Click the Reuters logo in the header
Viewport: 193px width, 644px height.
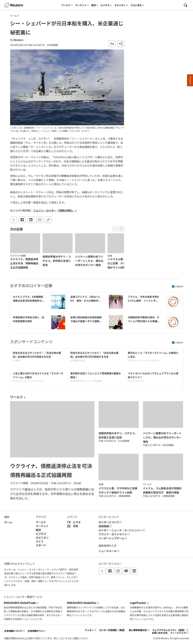click(14, 5)
